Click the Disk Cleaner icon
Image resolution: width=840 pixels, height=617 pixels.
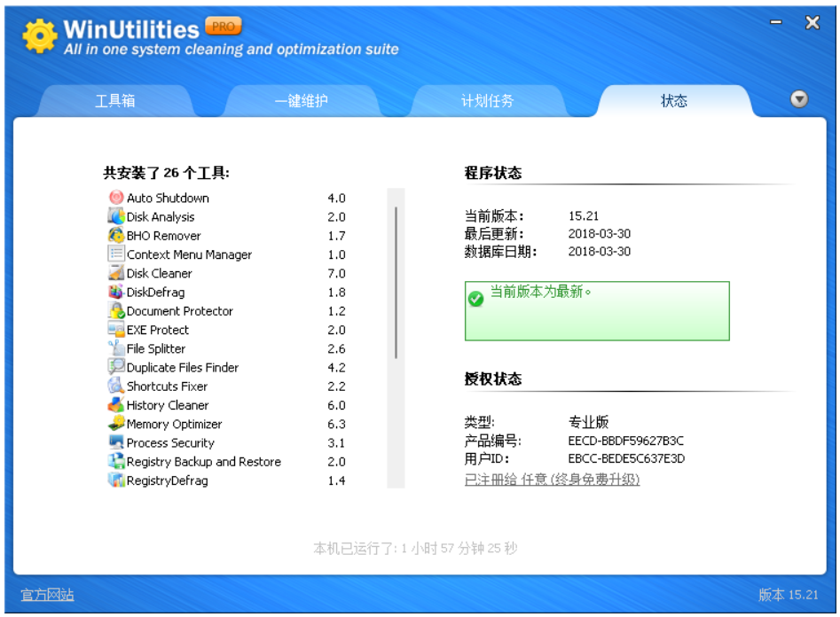116,272
